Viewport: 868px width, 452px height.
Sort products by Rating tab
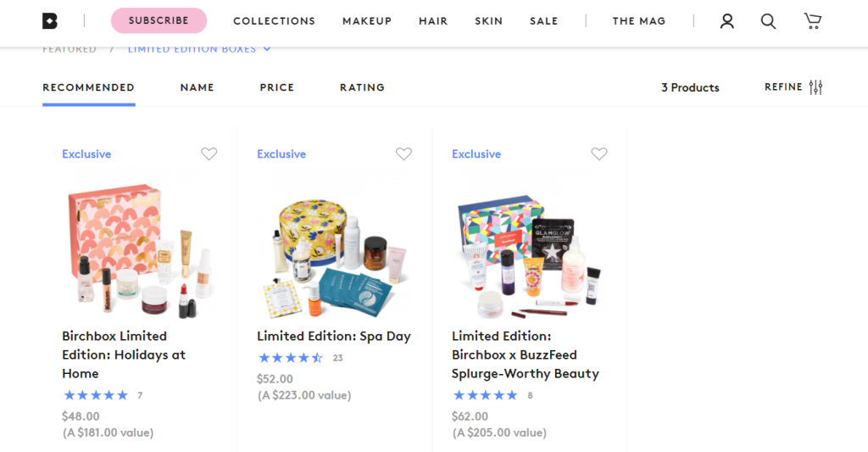[362, 87]
